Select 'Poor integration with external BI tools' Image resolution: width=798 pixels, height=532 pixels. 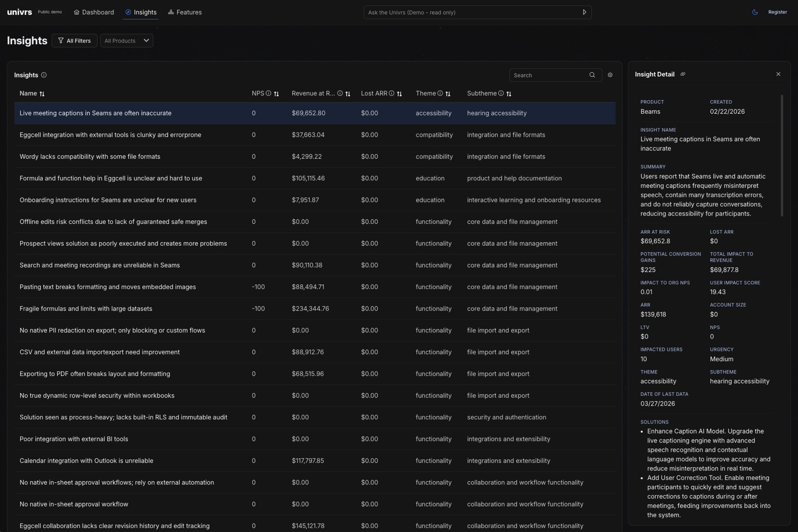315,439
